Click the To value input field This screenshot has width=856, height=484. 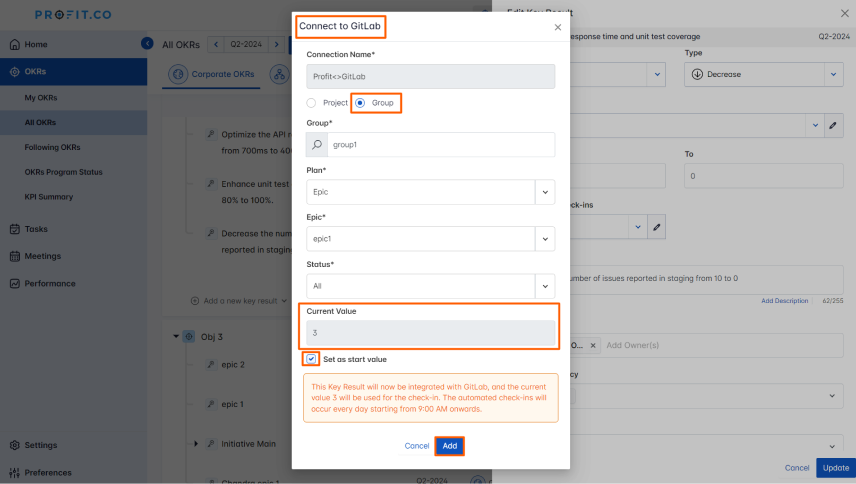(x=764, y=176)
